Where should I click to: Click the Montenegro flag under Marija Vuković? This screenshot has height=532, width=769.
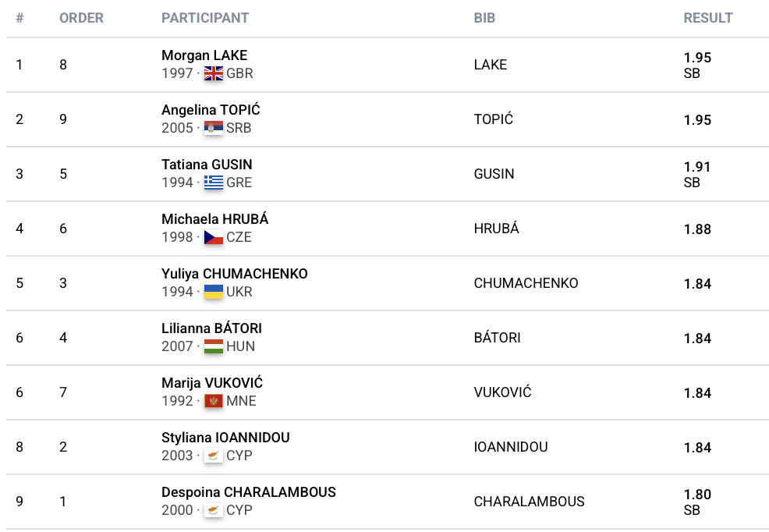click(x=213, y=402)
